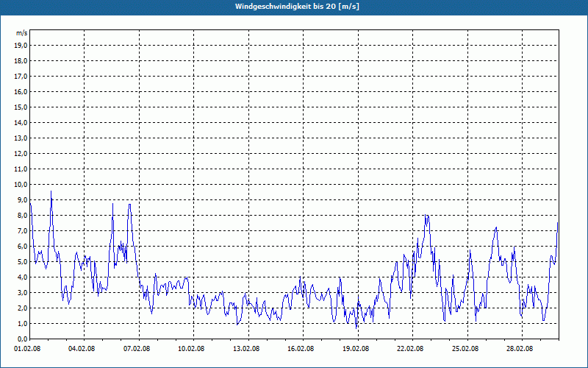Select the 4,0 y-axis label
The width and height of the screenshot is (588, 368).
tap(23, 277)
